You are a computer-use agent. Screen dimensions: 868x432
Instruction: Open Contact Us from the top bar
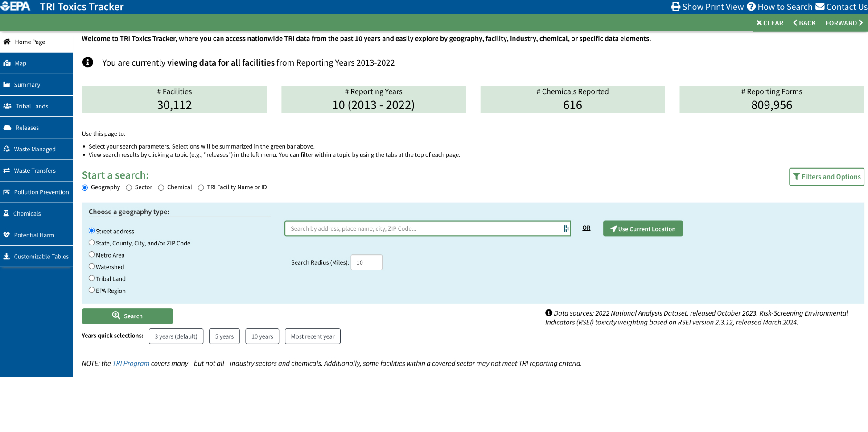841,7
